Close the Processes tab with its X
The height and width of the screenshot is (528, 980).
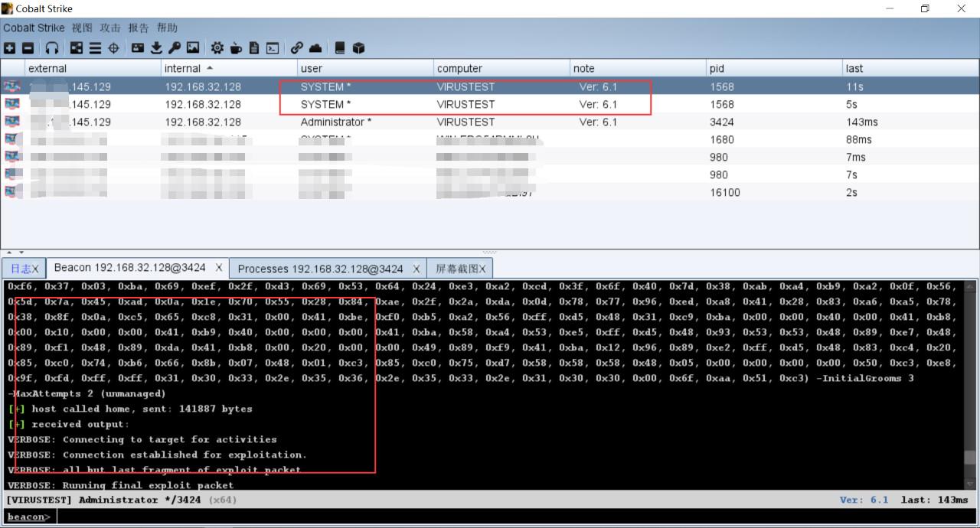(416, 269)
